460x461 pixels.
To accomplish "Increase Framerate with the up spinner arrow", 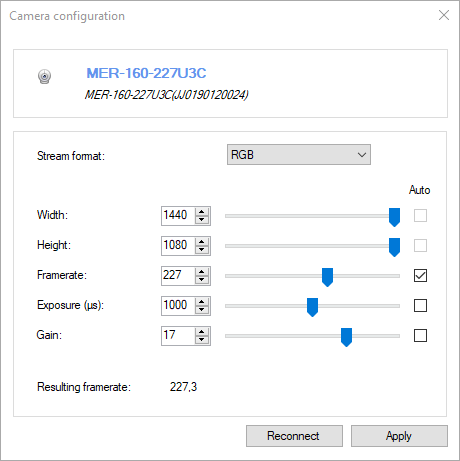I will (x=202, y=272).
